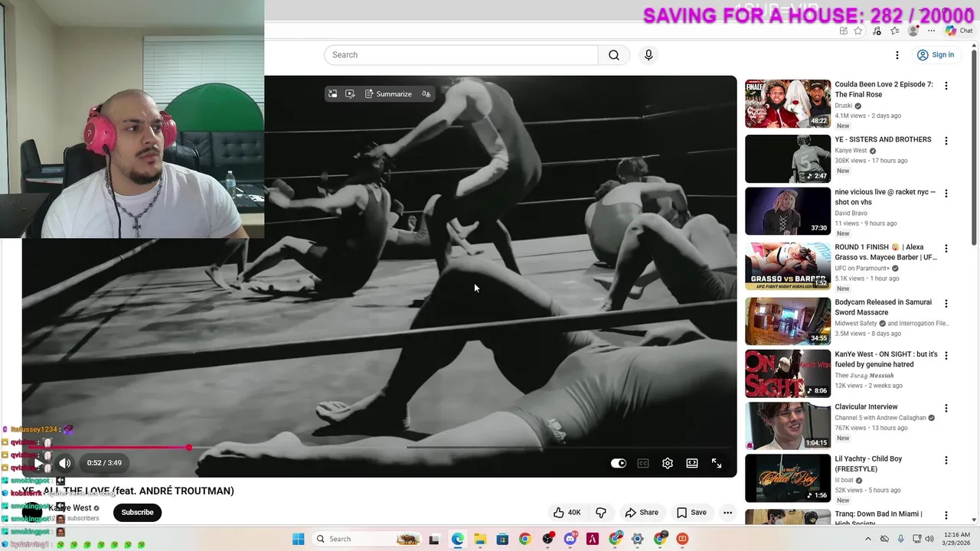Click the YouTube search magnifier button
The image size is (980, 551).
614,55
